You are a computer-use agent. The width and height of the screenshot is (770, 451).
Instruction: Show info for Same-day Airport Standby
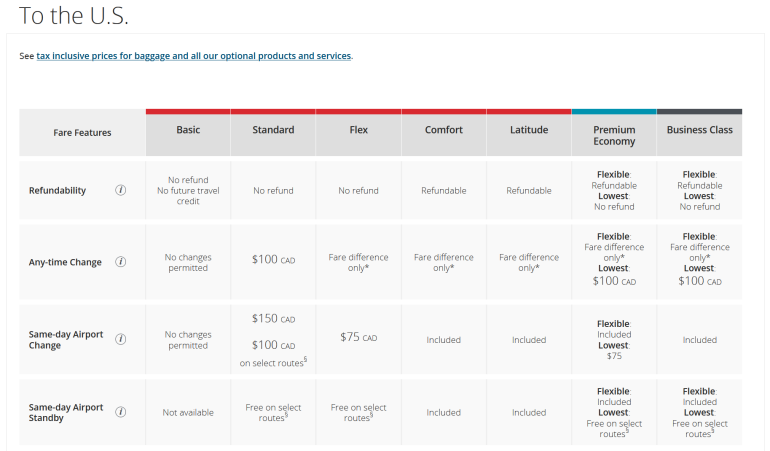coord(121,412)
